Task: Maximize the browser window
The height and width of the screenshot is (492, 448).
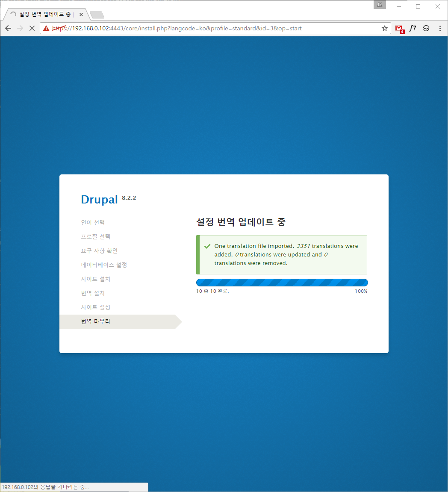Action: click(x=418, y=6)
